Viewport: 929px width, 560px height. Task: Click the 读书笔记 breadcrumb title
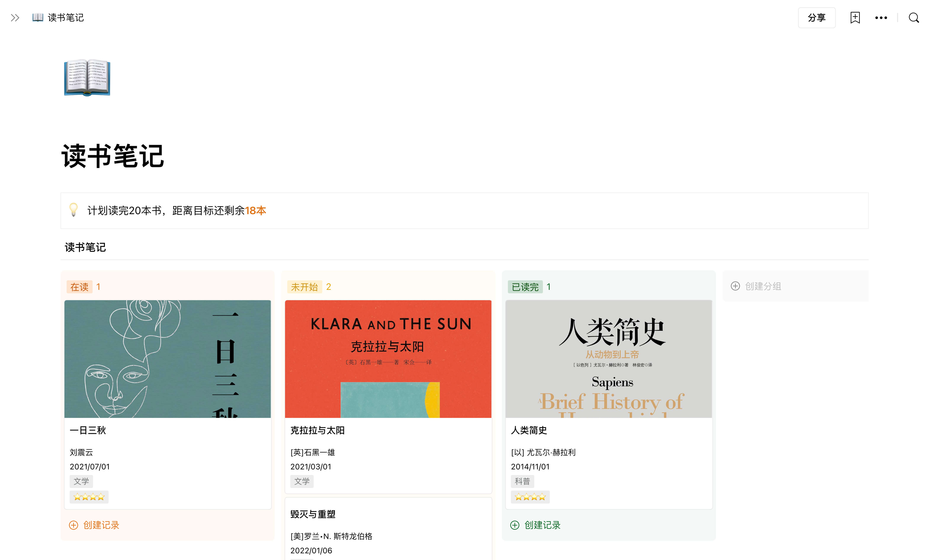pos(66,18)
